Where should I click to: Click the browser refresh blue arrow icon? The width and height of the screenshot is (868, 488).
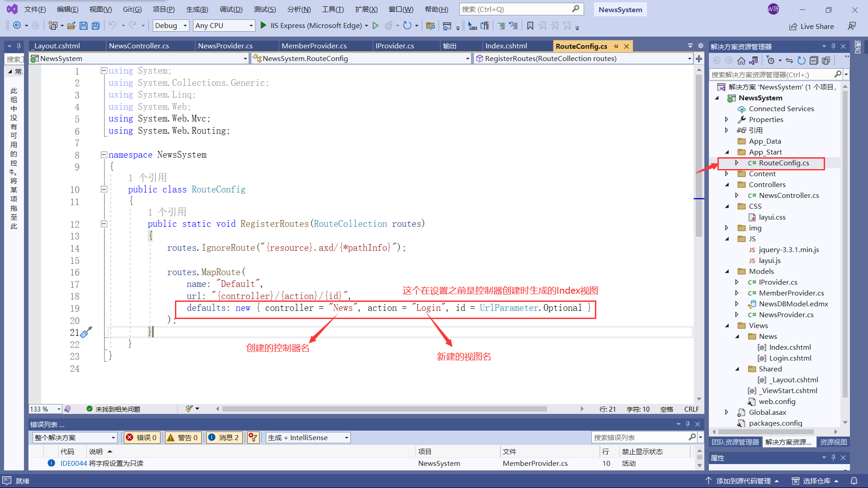coord(407,26)
